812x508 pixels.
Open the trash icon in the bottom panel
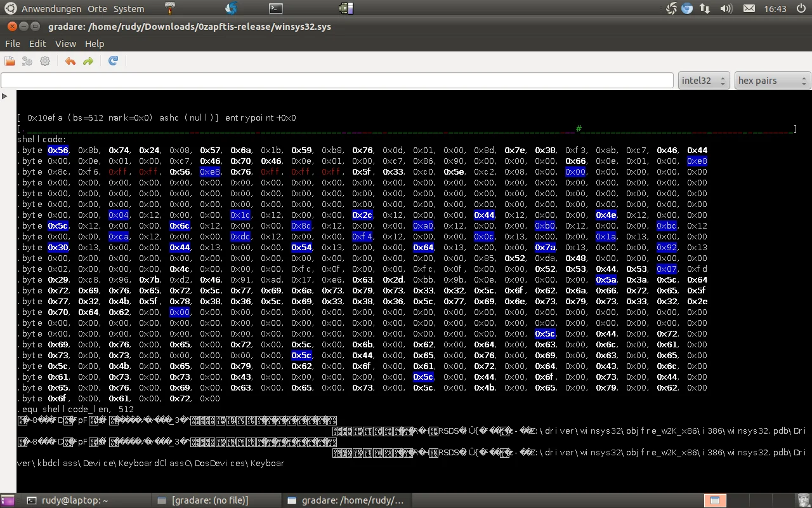[803, 500]
